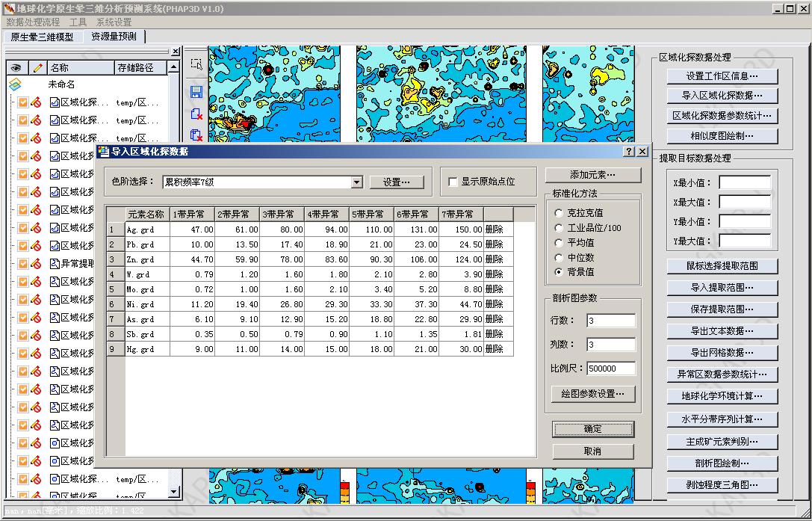
Task: Open the 系统设置 menu
Action: click(114, 22)
